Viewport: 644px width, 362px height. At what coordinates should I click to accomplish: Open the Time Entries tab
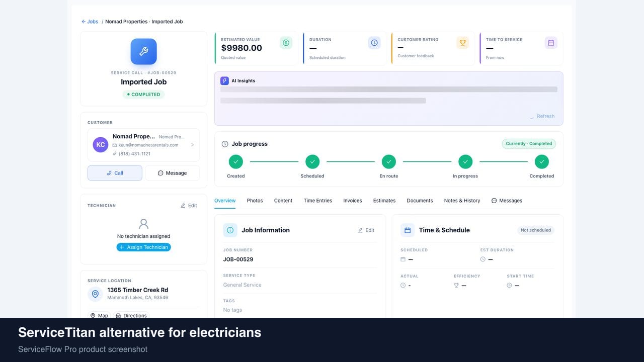point(318,201)
